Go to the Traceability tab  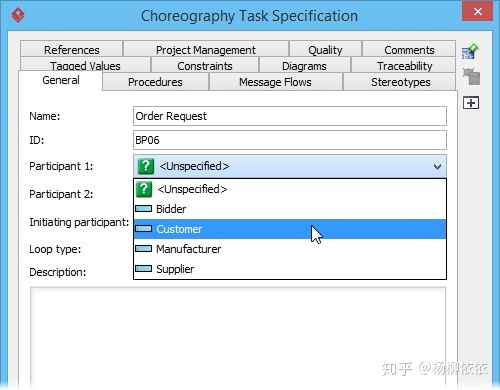click(x=404, y=65)
